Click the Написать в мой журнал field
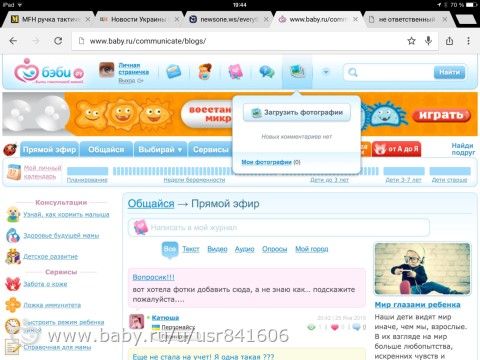Image resolution: width=480 pixels, height=360 pixels. click(279, 227)
